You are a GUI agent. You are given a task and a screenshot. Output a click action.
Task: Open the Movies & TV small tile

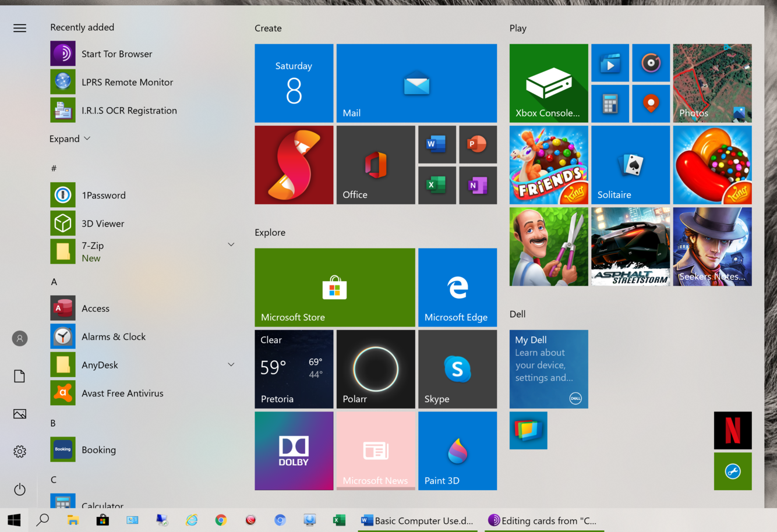click(x=610, y=63)
